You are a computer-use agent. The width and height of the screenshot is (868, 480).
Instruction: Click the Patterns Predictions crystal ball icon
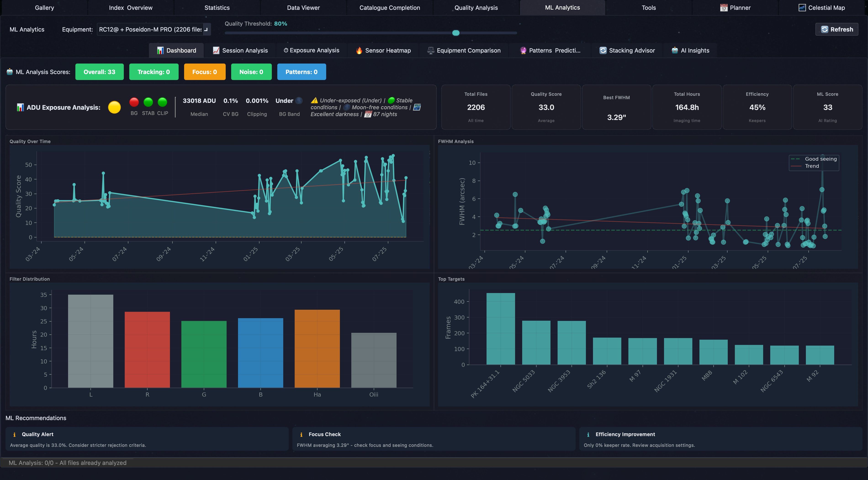click(523, 51)
